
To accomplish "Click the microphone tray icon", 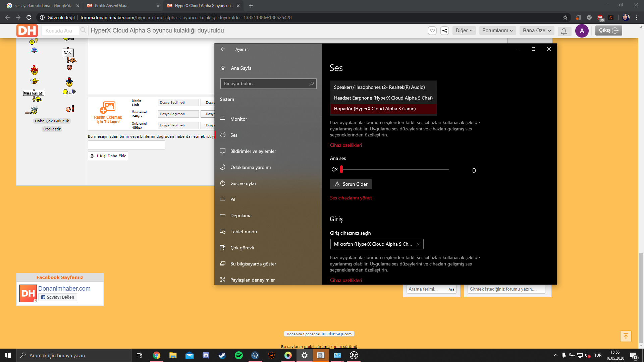I will click(x=563, y=355).
